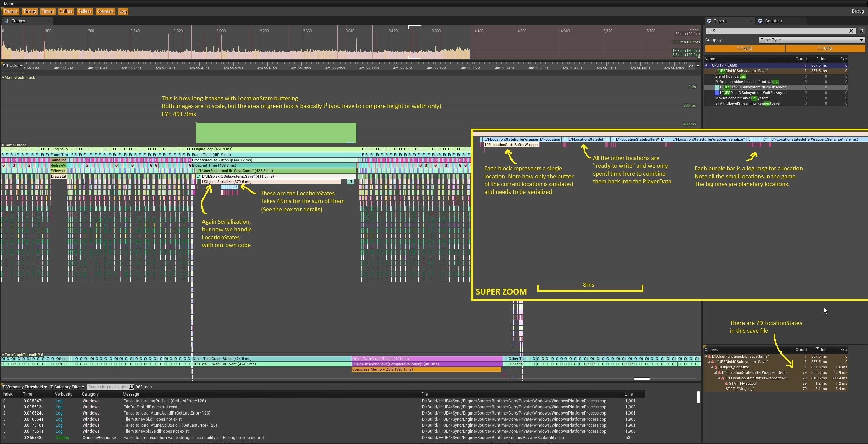Screen dimensions: 868x444
Task: Collapse the UObject_Serialize callee node
Action: click(x=713, y=367)
